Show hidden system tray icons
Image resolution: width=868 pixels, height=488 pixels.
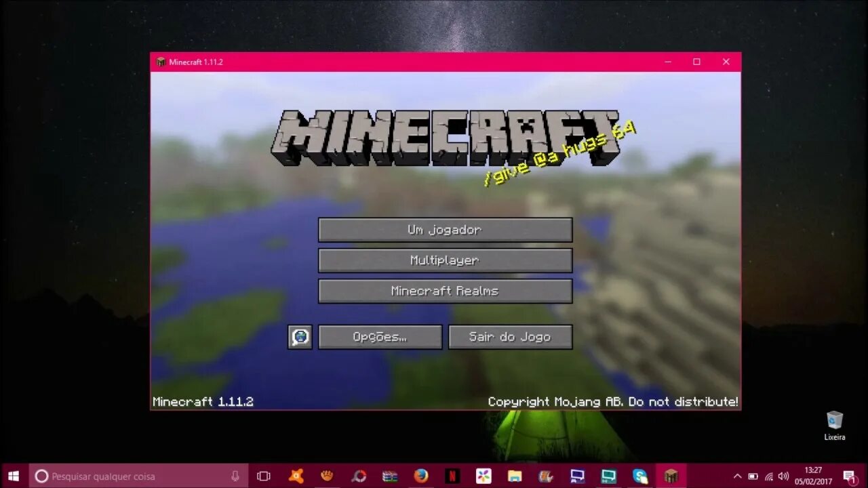pyautogui.click(x=737, y=476)
